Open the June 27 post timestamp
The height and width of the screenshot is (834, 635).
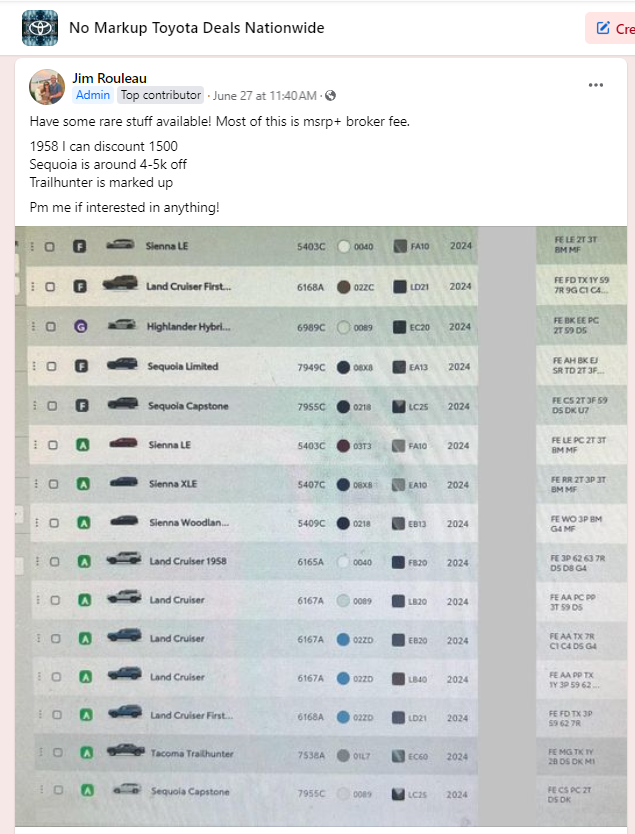tap(265, 96)
